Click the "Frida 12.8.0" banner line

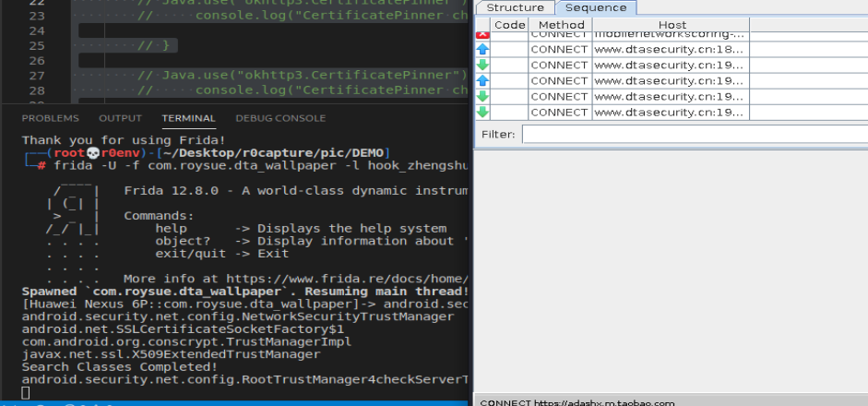click(296, 191)
